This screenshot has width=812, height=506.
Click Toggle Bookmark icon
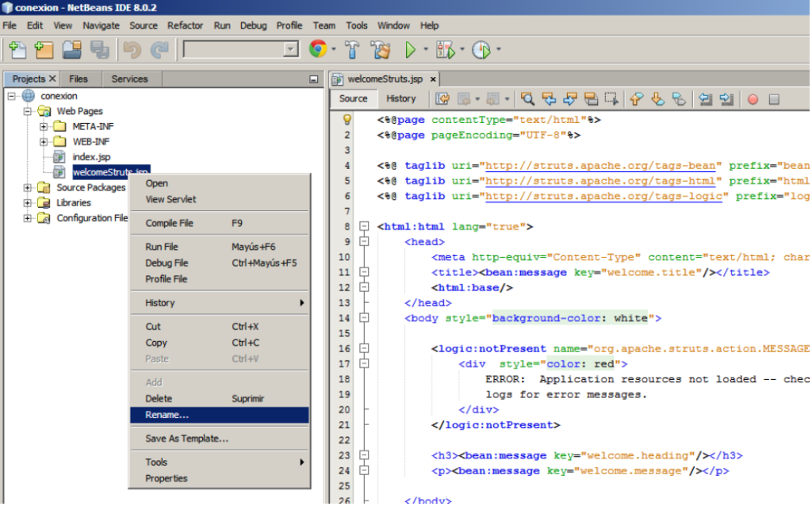coord(679,99)
